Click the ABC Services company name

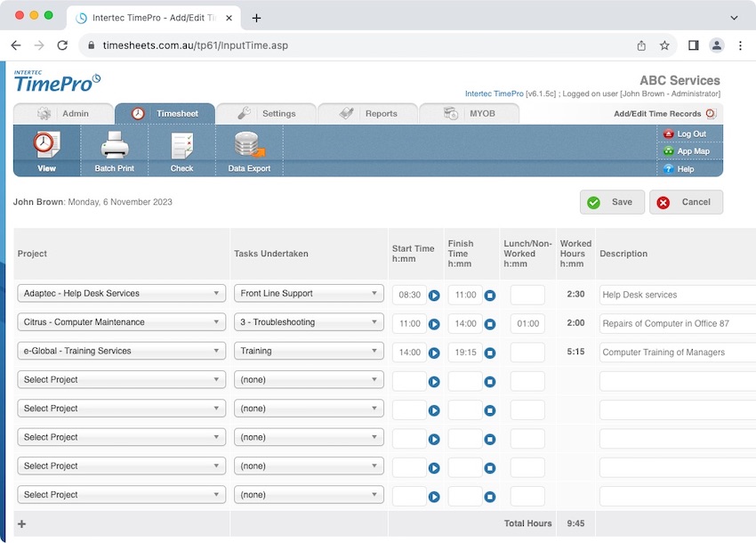[680, 81]
